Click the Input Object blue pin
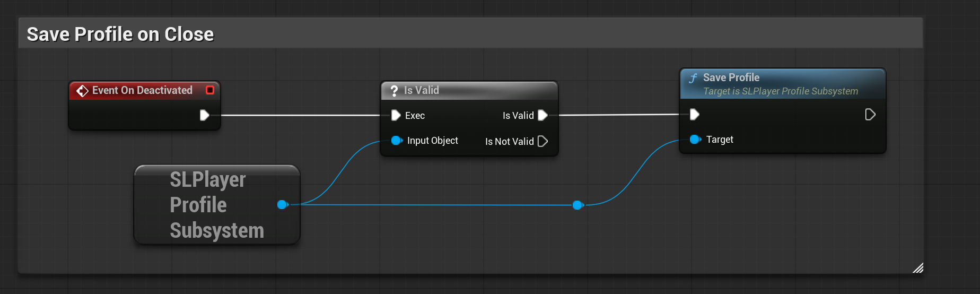Screen dimensions: 980x294 tap(397, 141)
